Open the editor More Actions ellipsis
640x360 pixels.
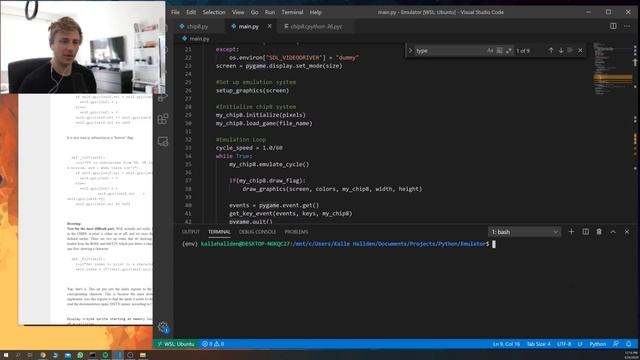(627, 26)
